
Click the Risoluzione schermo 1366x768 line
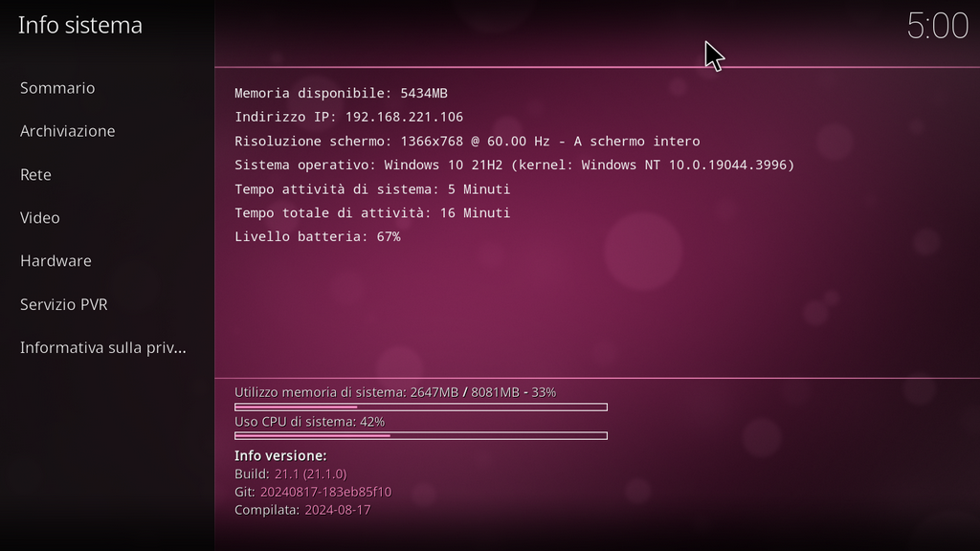(467, 142)
